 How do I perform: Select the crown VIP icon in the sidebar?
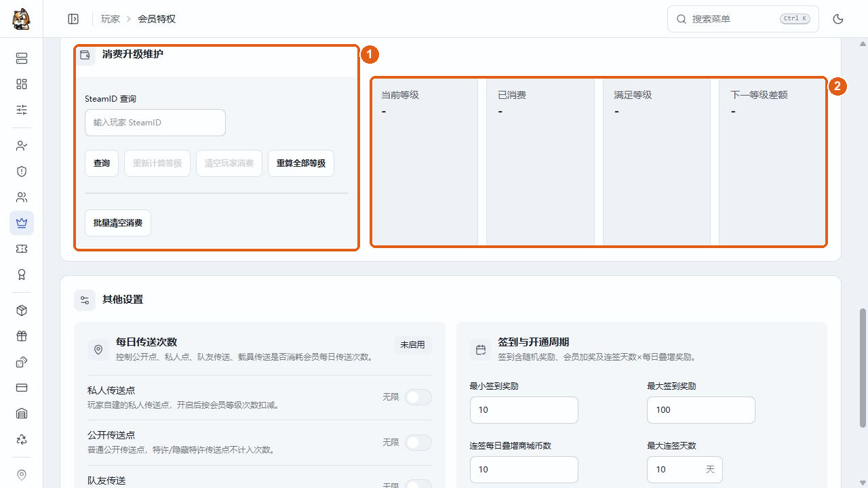coord(22,223)
